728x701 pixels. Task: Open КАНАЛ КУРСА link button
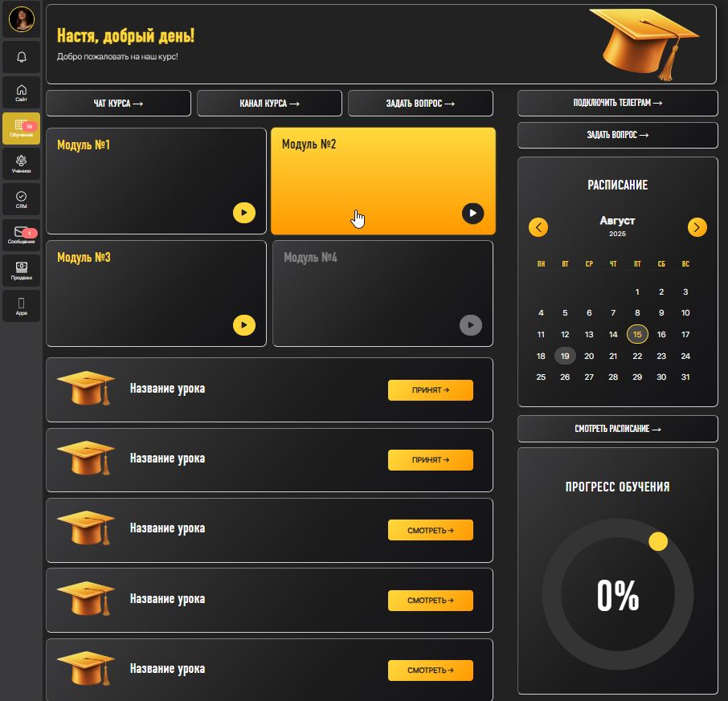269,104
